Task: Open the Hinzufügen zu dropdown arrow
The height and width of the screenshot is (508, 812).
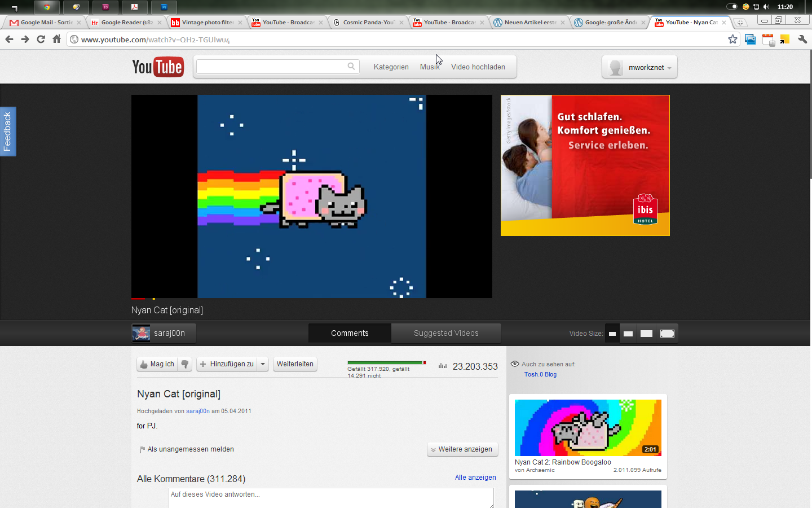Action: click(263, 365)
